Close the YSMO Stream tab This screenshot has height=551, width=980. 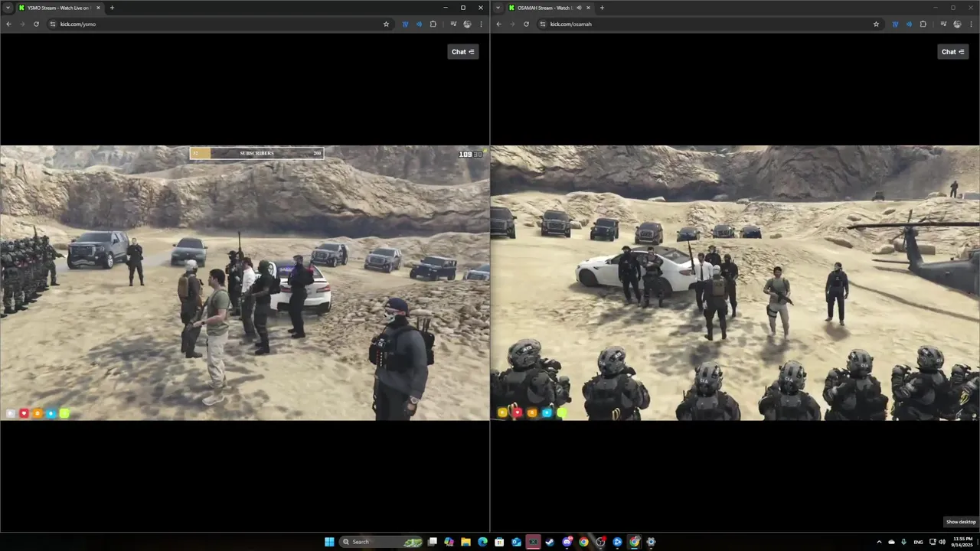(x=98, y=8)
